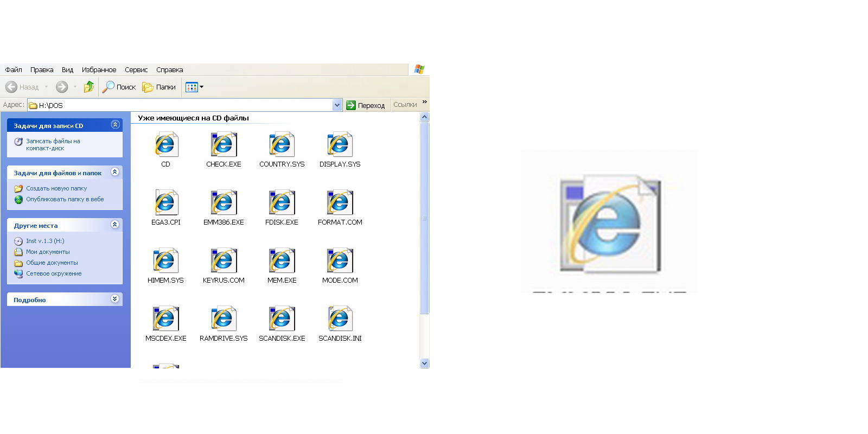
Task: Select the MODE.COM file icon
Action: (x=340, y=260)
